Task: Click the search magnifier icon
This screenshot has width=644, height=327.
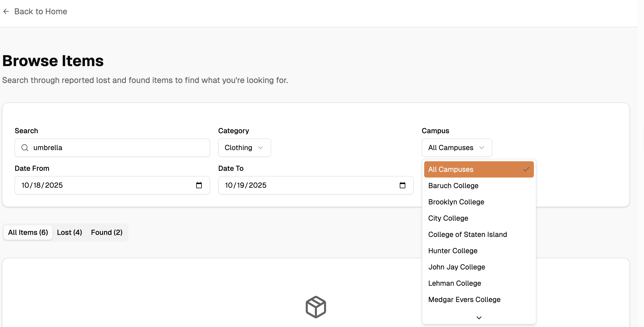Action: coord(25,148)
